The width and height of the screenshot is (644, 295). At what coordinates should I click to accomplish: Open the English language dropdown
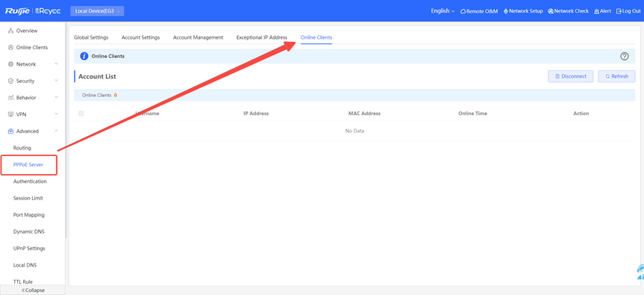click(443, 11)
